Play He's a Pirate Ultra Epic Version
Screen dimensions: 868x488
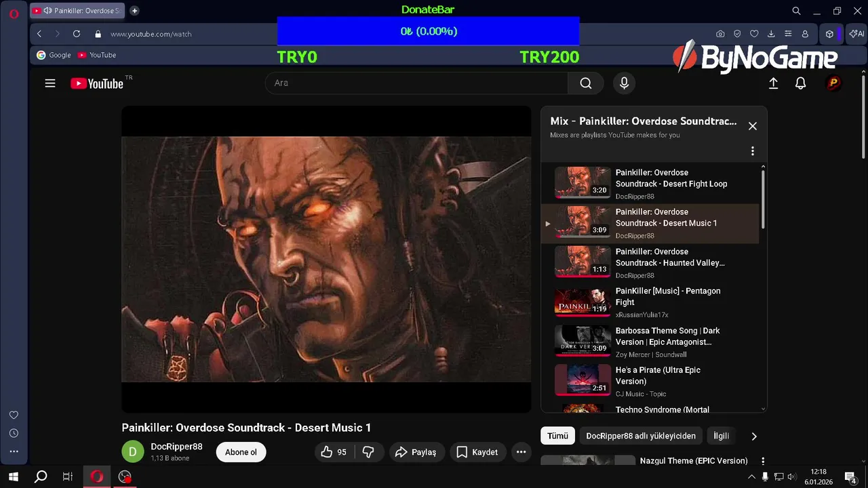pyautogui.click(x=650, y=381)
